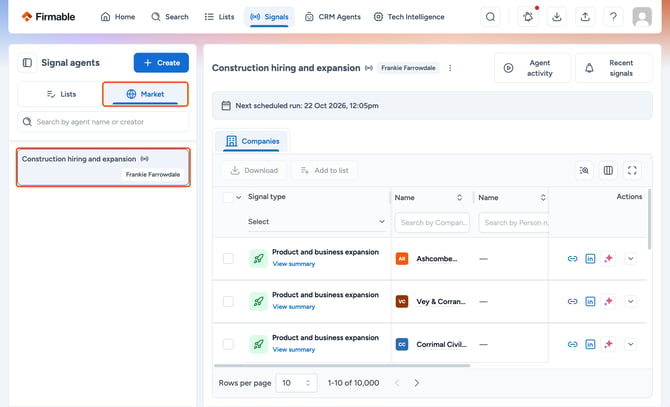The height and width of the screenshot is (407, 670).
Task: Click the Ashcombe company logo badge
Action: tap(402, 259)
